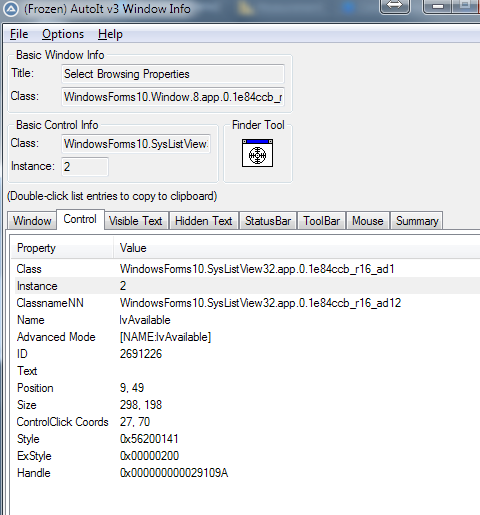Click the Basic Window Info Class field
This screenshot has height=515, width=480.
click(173, 97)
